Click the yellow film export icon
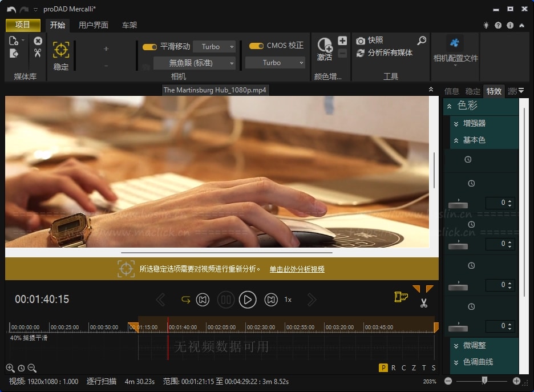Image resolution: width=534 pixels, height=392 pixels. (401, 297)
